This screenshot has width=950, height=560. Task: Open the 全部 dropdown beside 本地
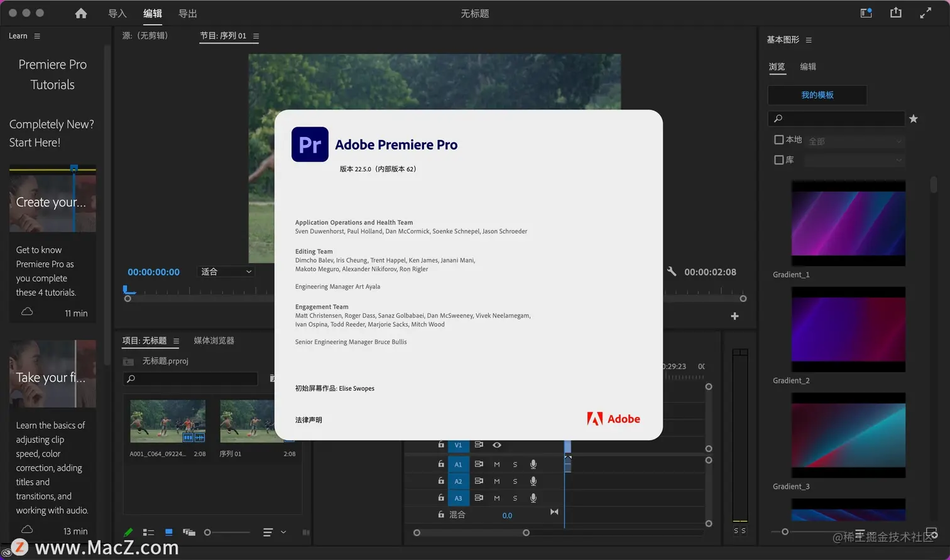pyautogui.click(x=855, y=141)
